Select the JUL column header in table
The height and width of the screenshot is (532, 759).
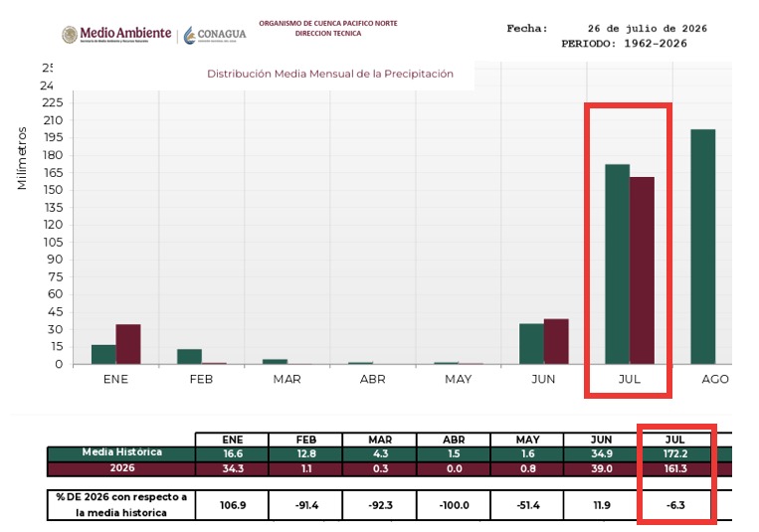[x=674, y=440]
